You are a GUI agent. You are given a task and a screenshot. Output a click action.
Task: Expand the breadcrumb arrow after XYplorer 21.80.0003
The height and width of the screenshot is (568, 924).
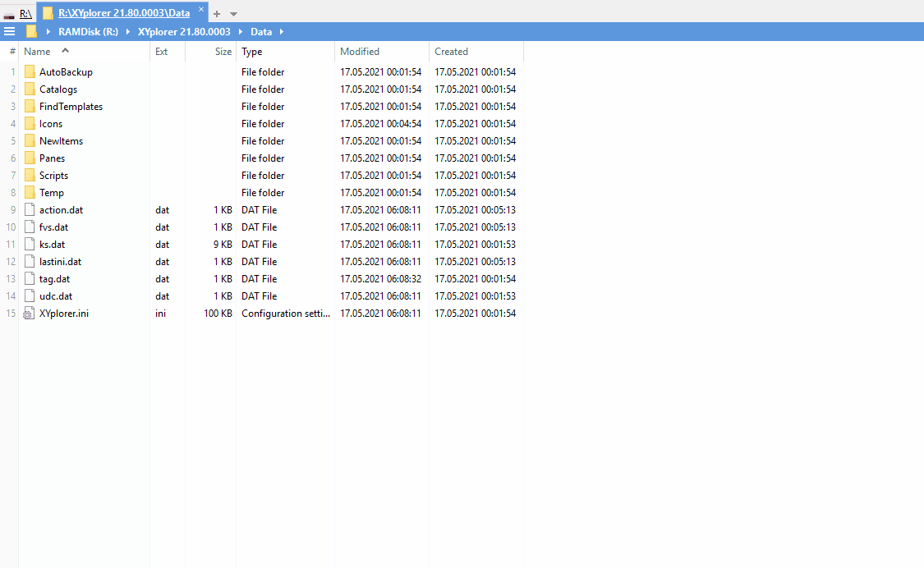[241, 32]
